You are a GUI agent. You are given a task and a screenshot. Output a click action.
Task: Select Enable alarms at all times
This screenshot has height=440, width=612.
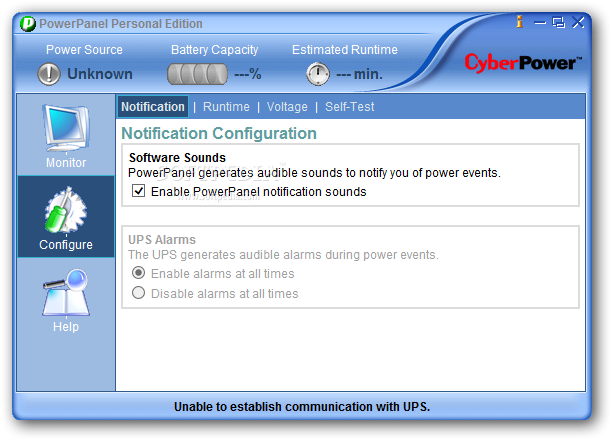coord(139,273)
